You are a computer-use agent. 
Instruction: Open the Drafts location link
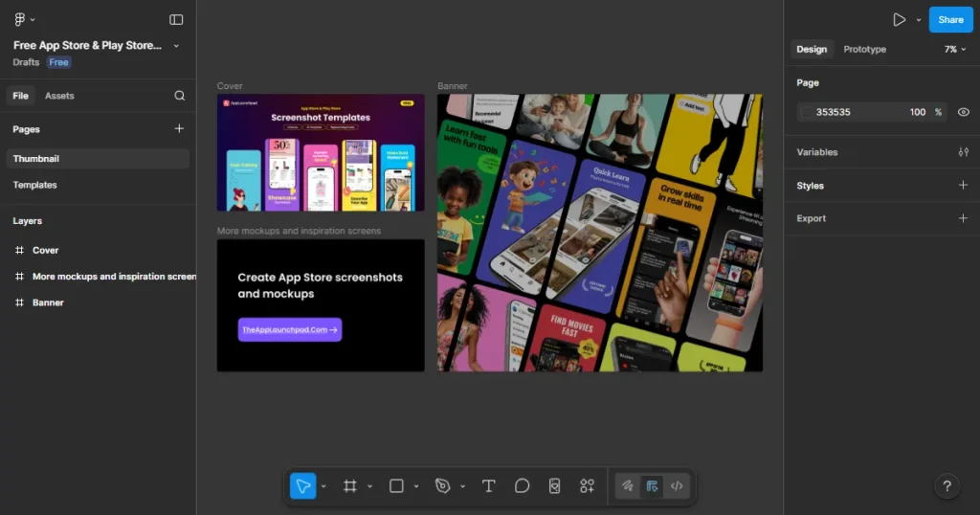click(26, 62)
